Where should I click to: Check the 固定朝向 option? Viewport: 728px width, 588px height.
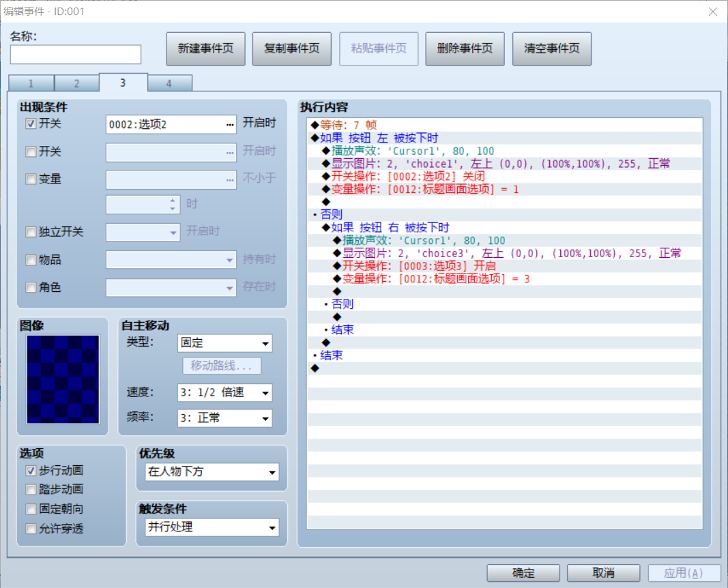click(31, 509)
